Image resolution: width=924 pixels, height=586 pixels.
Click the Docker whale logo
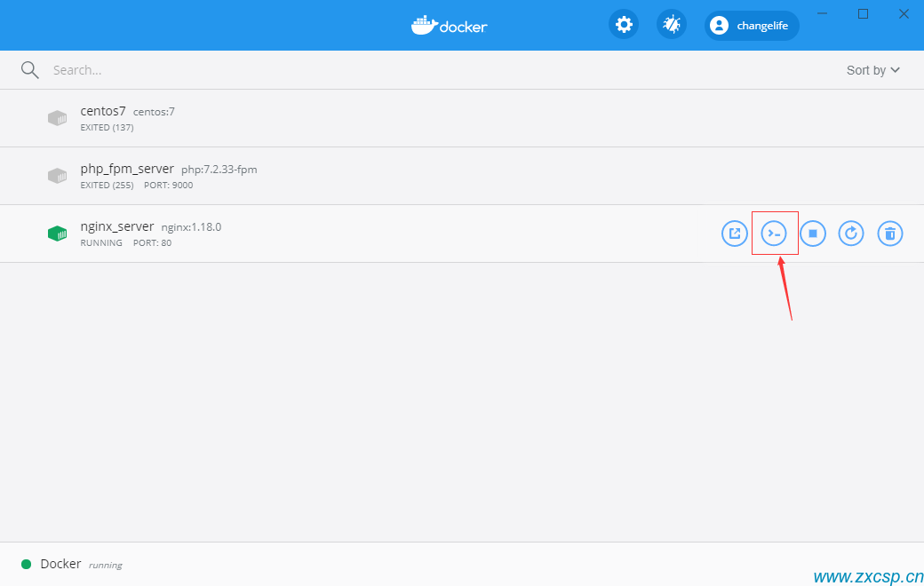click(x=449, y=26)
